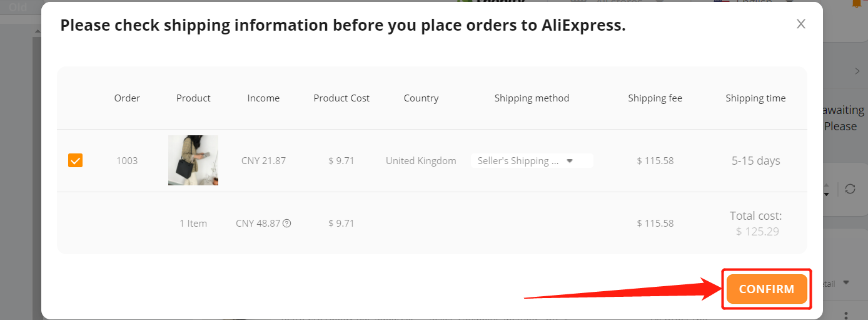Click the Old tab at top left
Image resolution: width=868 pixels, height=320 pixels.
pos(18,7)
